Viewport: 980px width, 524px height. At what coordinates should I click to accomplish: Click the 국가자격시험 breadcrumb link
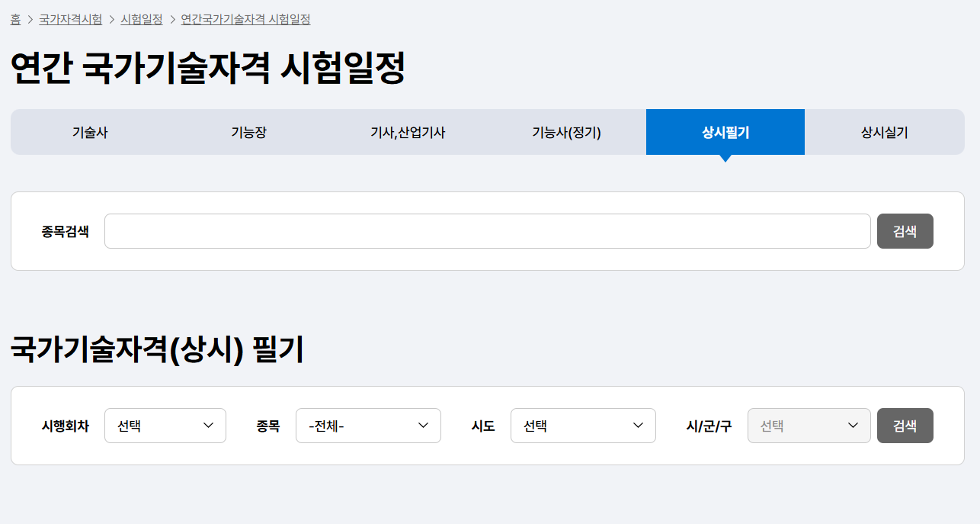coord(69,20)
